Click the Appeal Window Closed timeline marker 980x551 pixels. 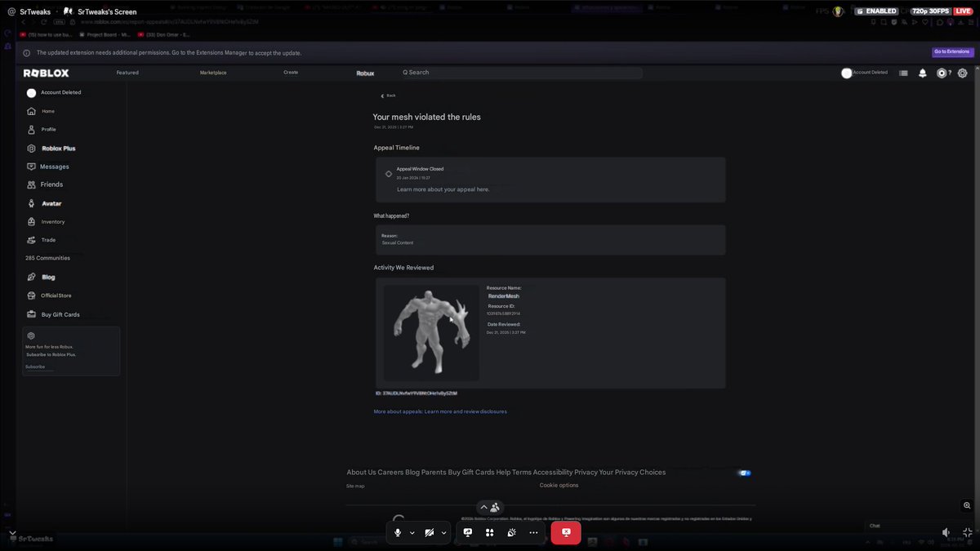[389, 174]
